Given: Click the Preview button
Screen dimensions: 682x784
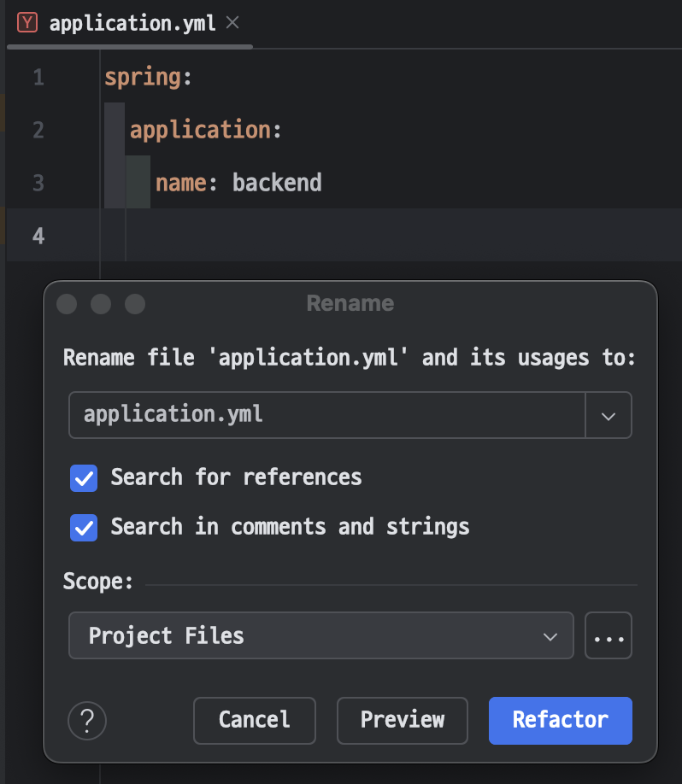Looking at the screenshot, I should [x=403, y=721].
